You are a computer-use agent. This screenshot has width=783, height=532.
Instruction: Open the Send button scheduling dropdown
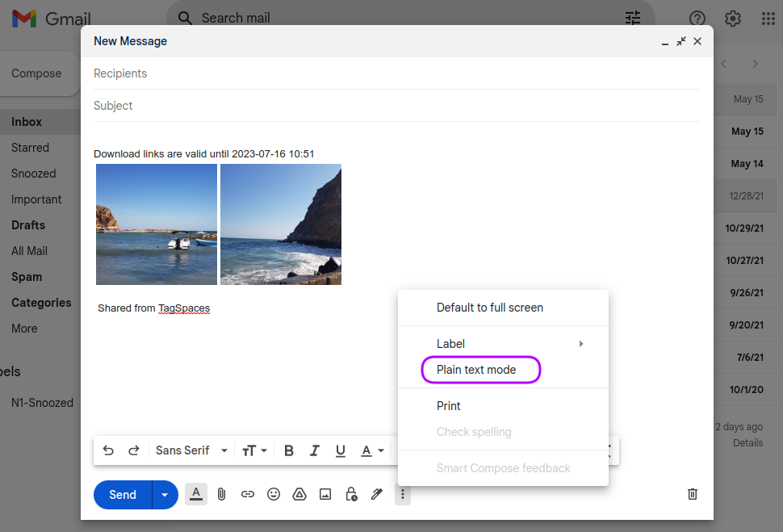[164, 494]
